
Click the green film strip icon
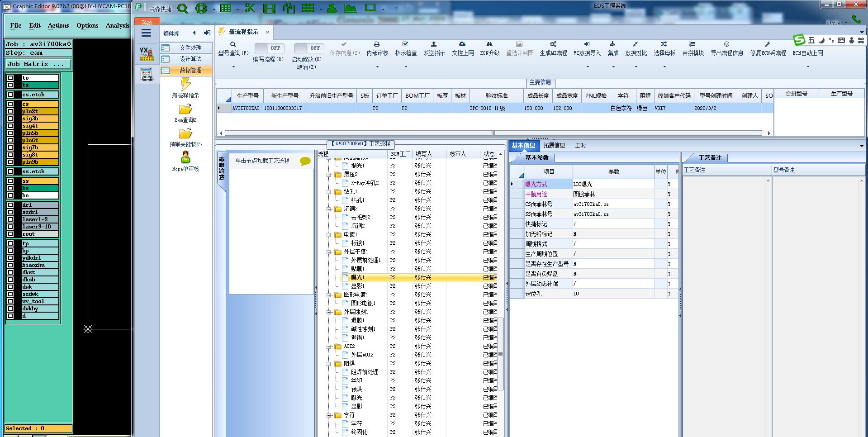tap(269, 8)
